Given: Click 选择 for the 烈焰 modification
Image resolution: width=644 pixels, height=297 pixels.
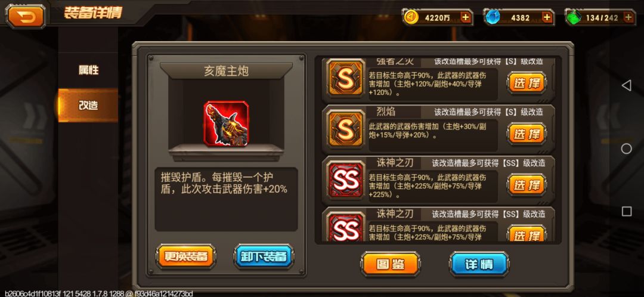Looking at the screenshot, I should tap(527, 134).
